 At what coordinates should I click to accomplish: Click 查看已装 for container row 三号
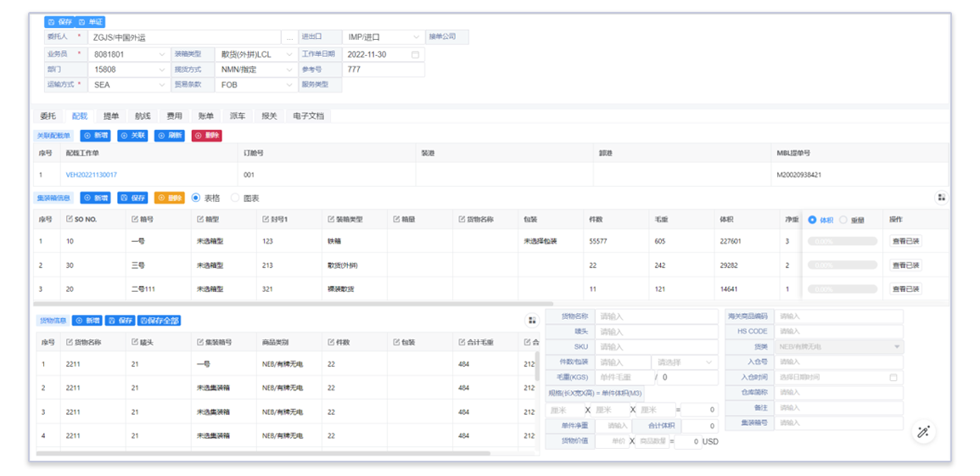[905, 265]
